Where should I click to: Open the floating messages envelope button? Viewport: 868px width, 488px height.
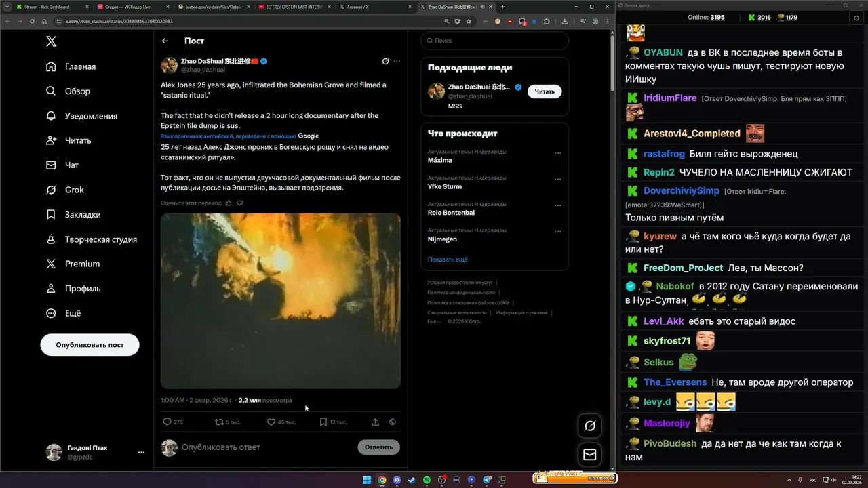coord(590,455)
